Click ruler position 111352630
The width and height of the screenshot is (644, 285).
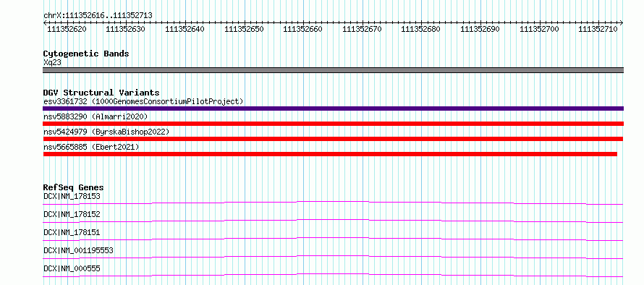pyautogui.click(x=125, y=29)
